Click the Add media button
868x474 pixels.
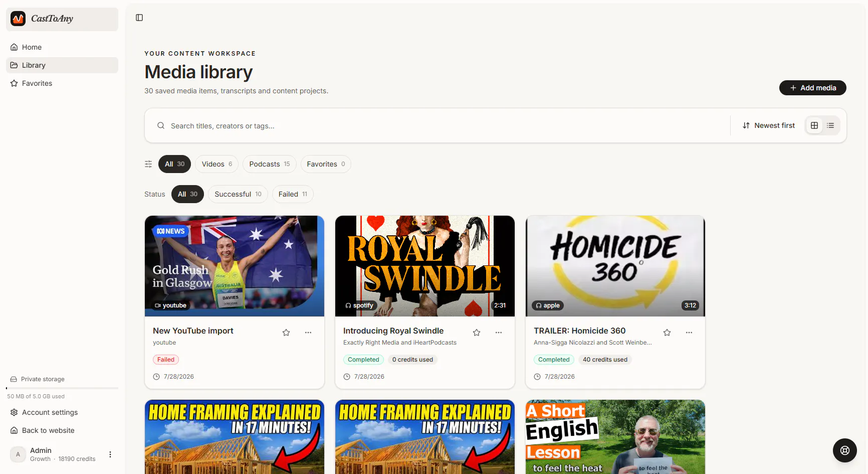pos(812,88)
